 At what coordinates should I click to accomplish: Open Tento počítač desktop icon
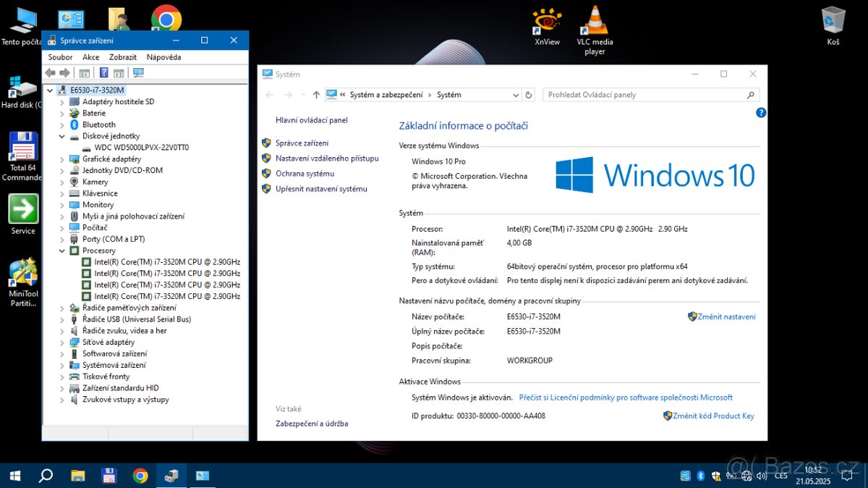(21, 26)
